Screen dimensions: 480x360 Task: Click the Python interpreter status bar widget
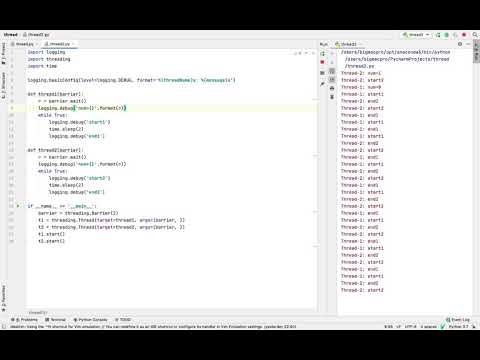pyautogui.click(x=458, y=327)
